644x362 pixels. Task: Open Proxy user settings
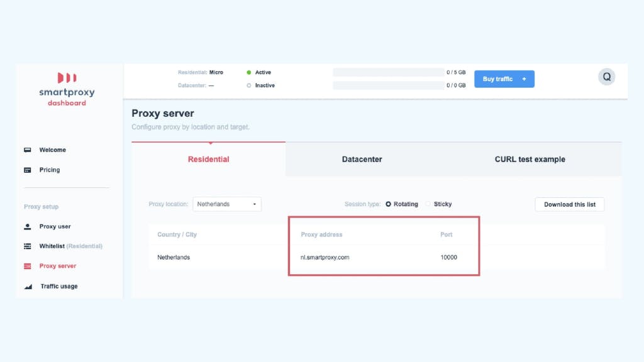click(x=55, y=226)
